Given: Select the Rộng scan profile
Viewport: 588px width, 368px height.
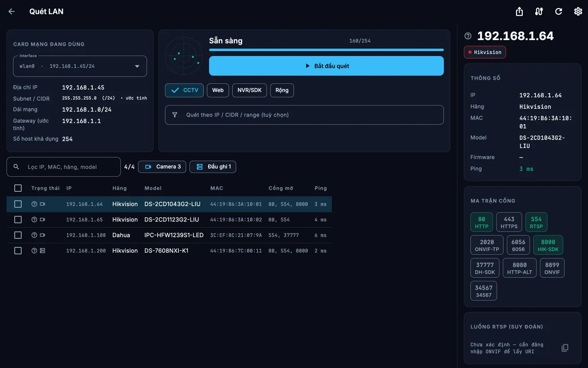Looking at the screenshot, I should coord(282,90).
